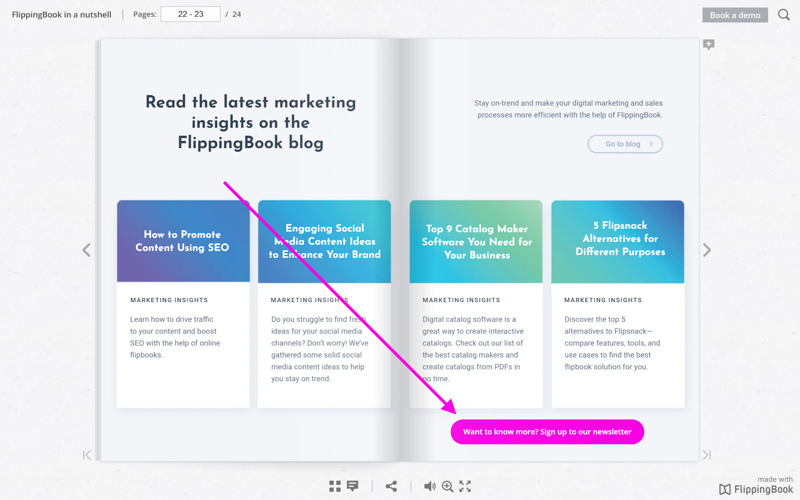Open Engaging Social Media Content Ideas card
This screenshot has height=500, width=800.
point(324,304)
